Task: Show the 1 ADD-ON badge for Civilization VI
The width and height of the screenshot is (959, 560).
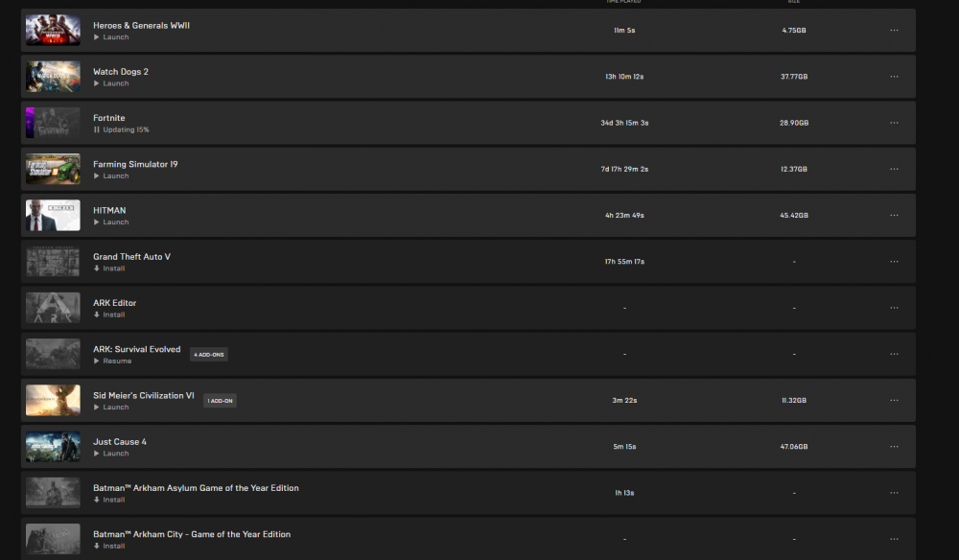Action: 220,401
